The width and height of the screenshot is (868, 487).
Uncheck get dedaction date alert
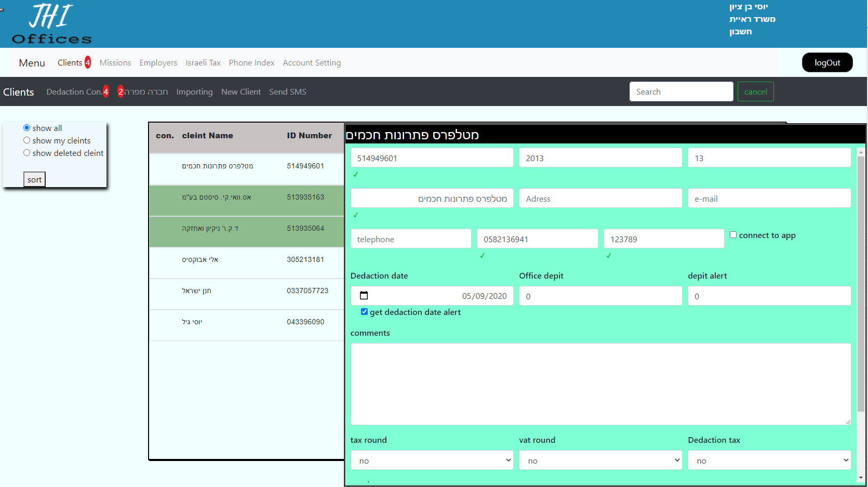364,312
